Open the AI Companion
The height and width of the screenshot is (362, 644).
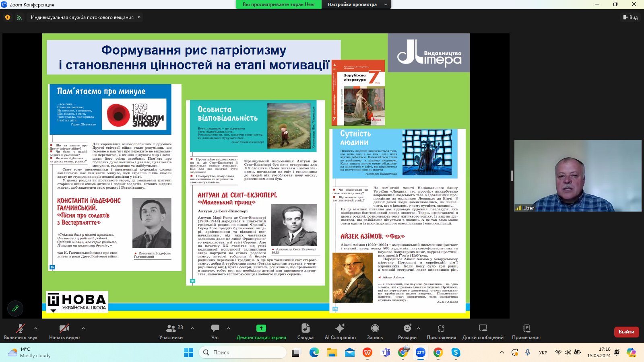coord(340,331)
